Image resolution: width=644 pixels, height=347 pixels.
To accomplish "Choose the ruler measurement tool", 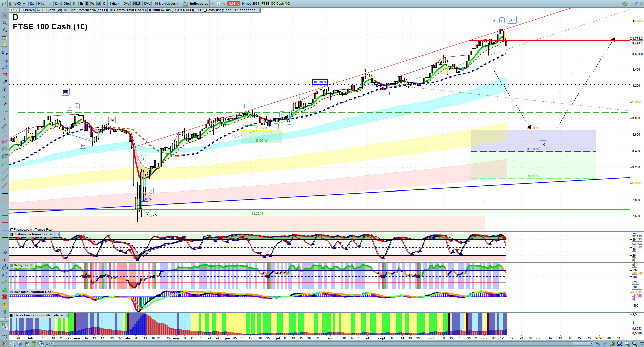I will (4, 127).
